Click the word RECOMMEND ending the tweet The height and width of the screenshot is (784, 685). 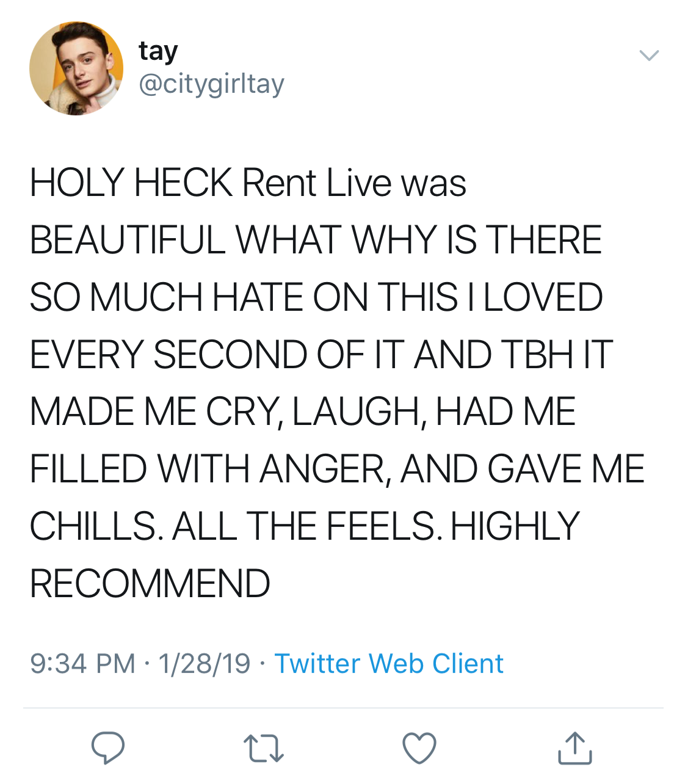150,583
